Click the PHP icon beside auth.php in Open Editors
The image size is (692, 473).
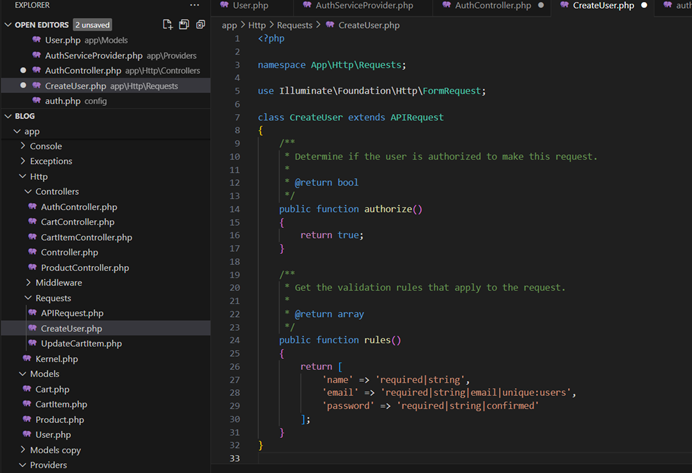pos(35,101)
